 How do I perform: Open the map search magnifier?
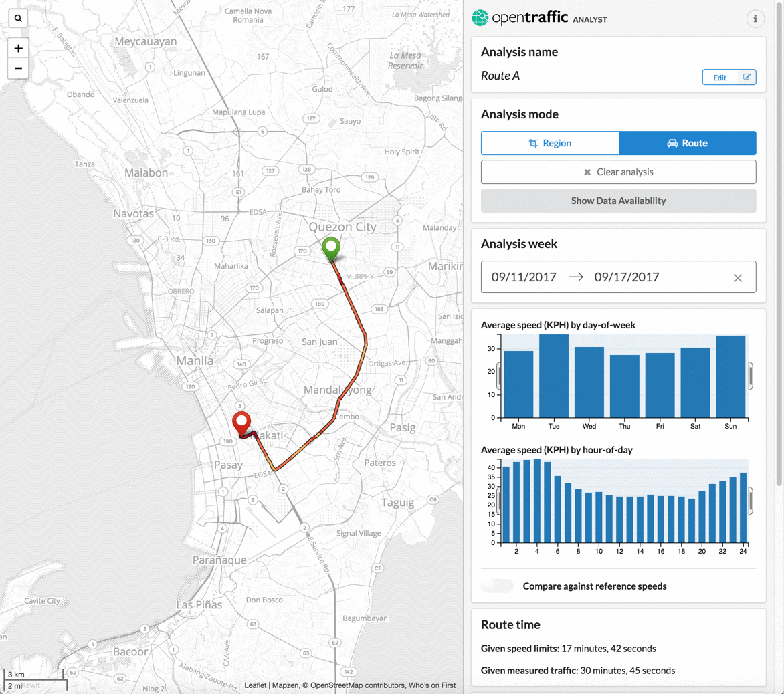[18, 19]
